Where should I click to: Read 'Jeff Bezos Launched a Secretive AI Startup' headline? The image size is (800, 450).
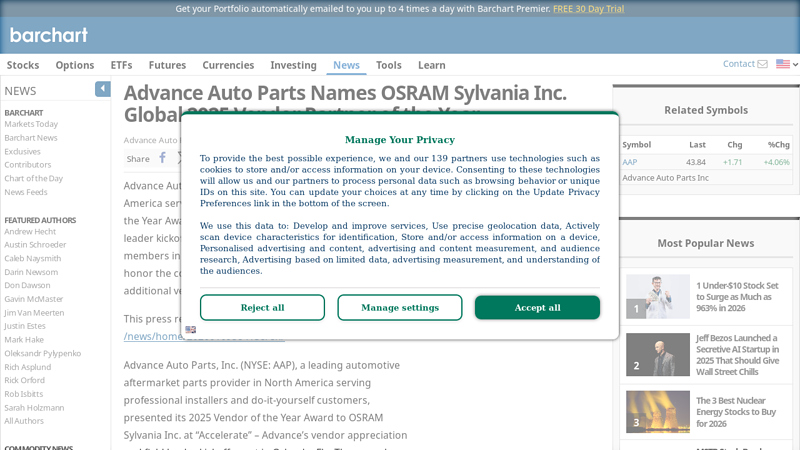[x=738, y=355]
